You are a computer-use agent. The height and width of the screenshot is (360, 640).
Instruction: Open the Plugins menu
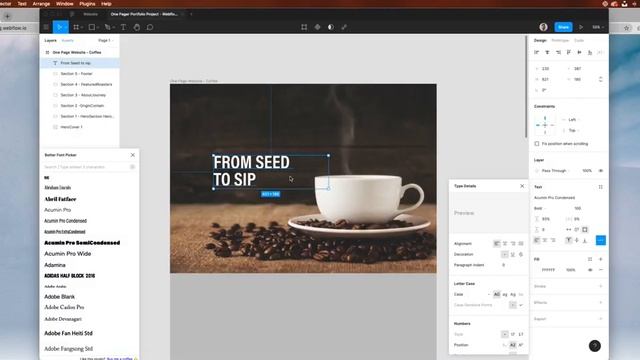(x=87, y=4)
